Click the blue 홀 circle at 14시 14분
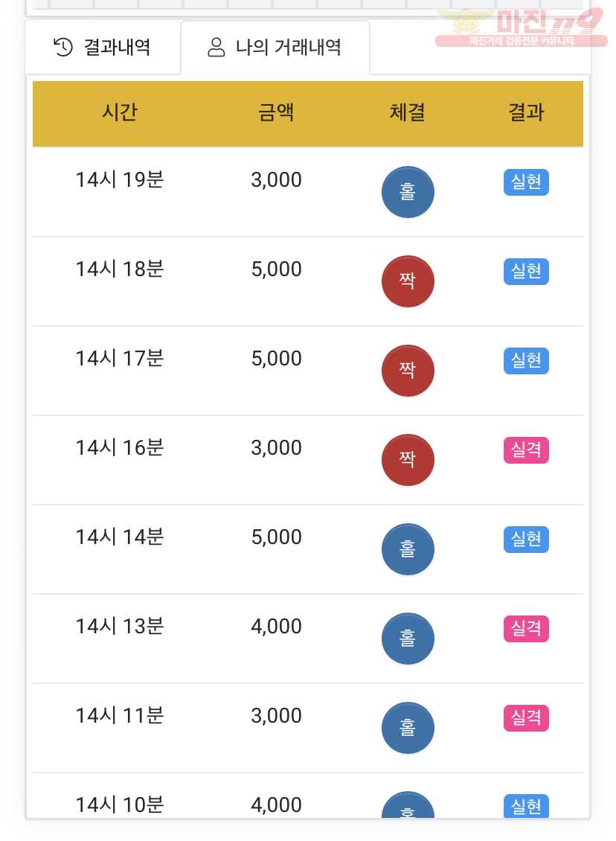Screen dimensions: 616x841 tap(408, 549)
